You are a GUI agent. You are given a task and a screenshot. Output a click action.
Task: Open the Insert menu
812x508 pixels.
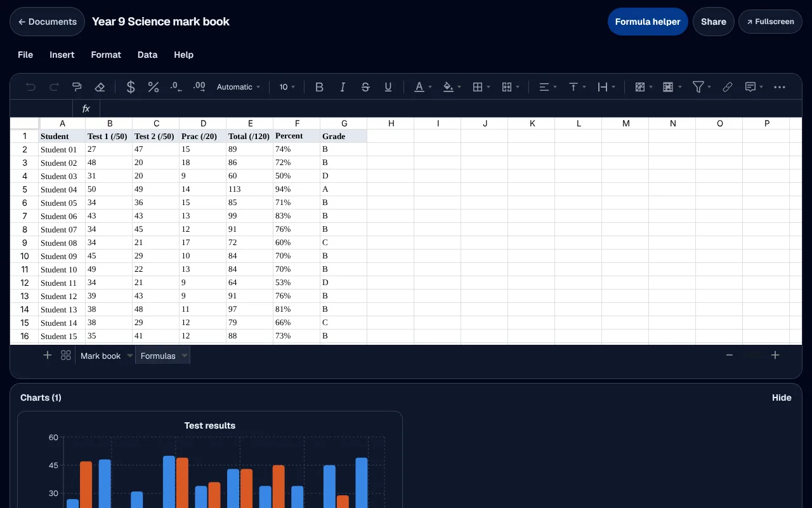(x=62, y=55)
